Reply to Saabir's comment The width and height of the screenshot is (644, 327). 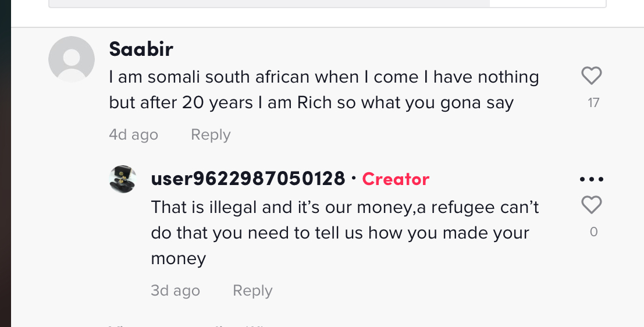click(x=211, y=135)
